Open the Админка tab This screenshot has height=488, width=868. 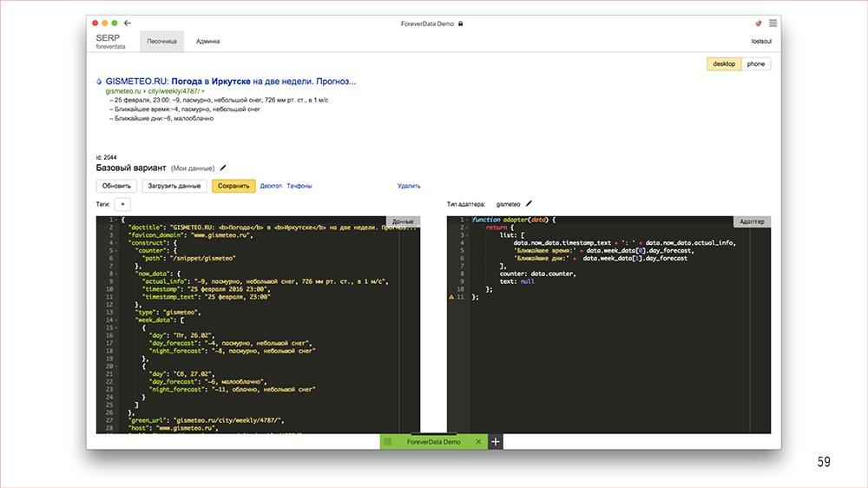tap(207, 42)
